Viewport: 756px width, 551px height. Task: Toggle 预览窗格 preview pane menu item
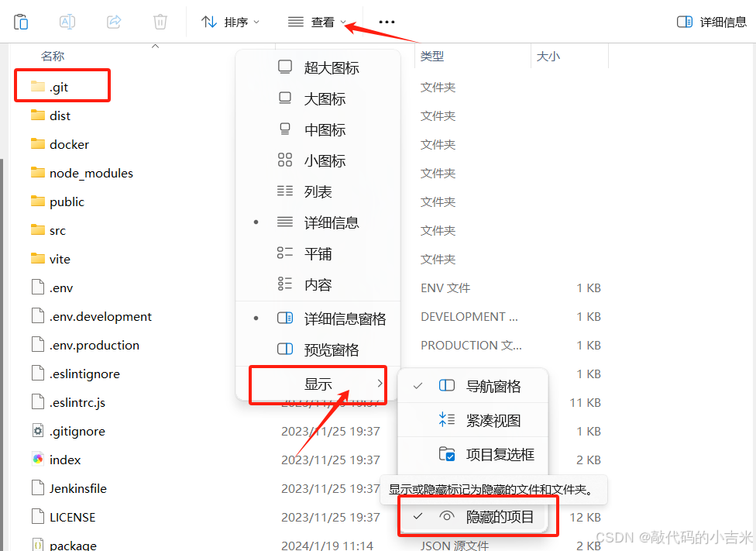coord(318,350)
